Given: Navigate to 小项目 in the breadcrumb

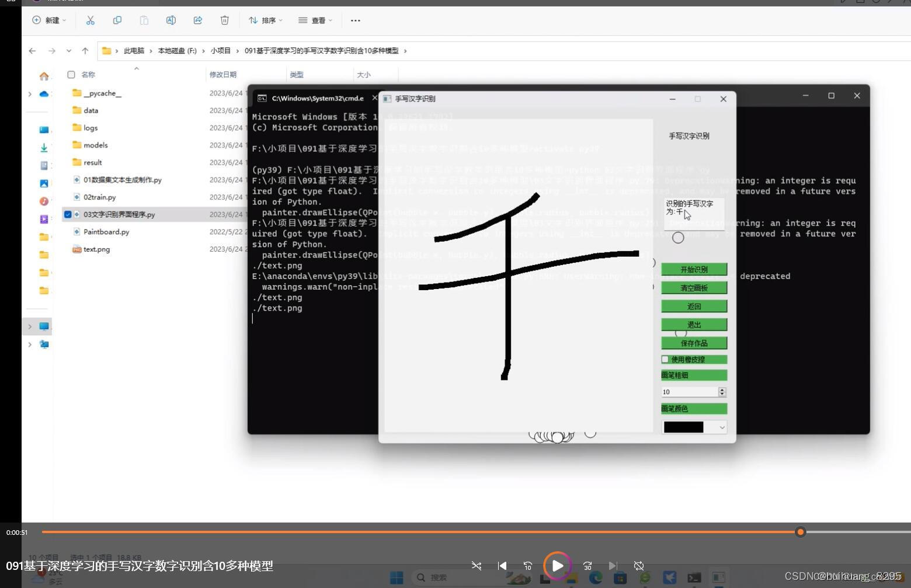Looking at the screenshot, I should coord(220,51).
